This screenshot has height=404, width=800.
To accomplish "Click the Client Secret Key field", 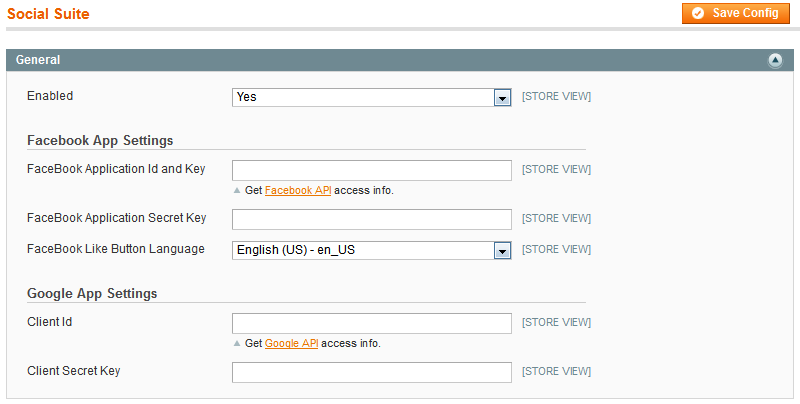I will pyautogui.click(x=371, y=372).
